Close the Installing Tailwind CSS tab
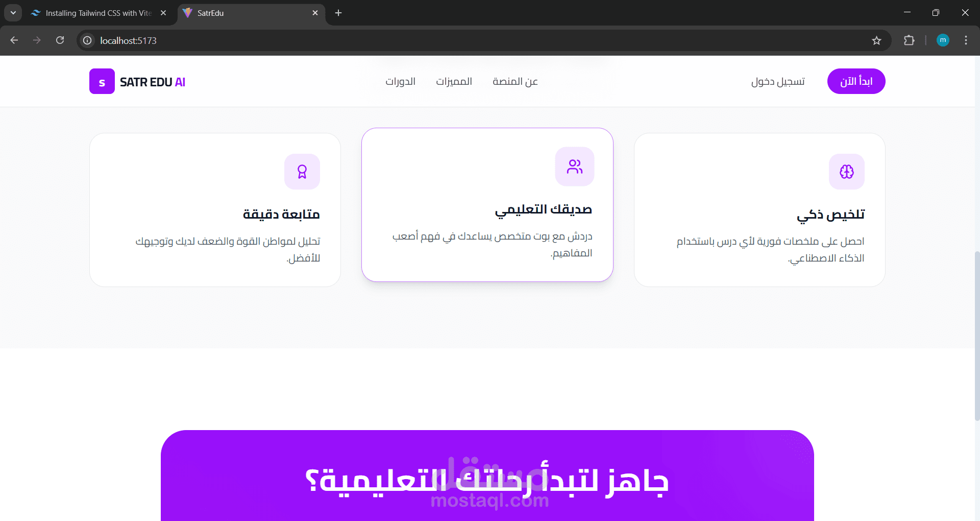Screen dimensions: 980x521 pyautogui.click(x=163, y=13)
